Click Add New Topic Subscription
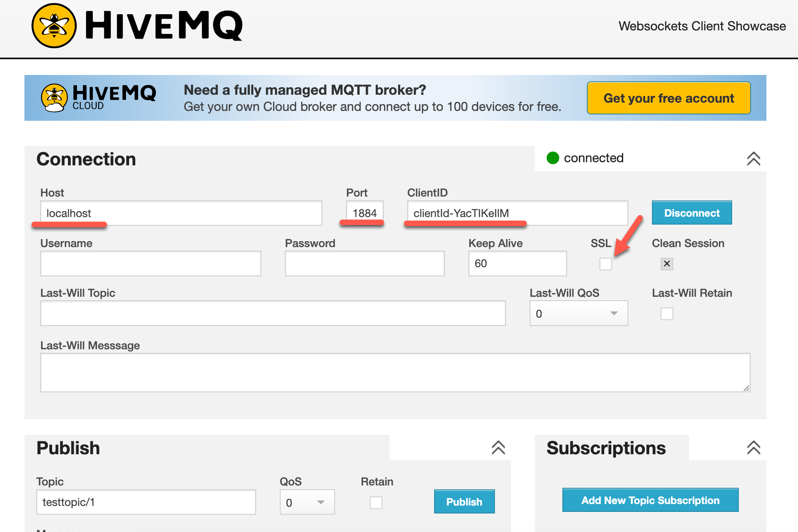 pos(650,500)
